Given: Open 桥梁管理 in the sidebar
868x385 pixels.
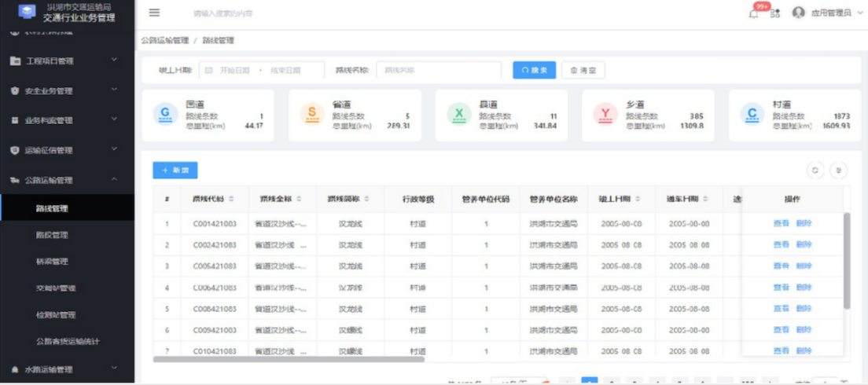Looking at the screenshot, I should click(x=52, y=262).
